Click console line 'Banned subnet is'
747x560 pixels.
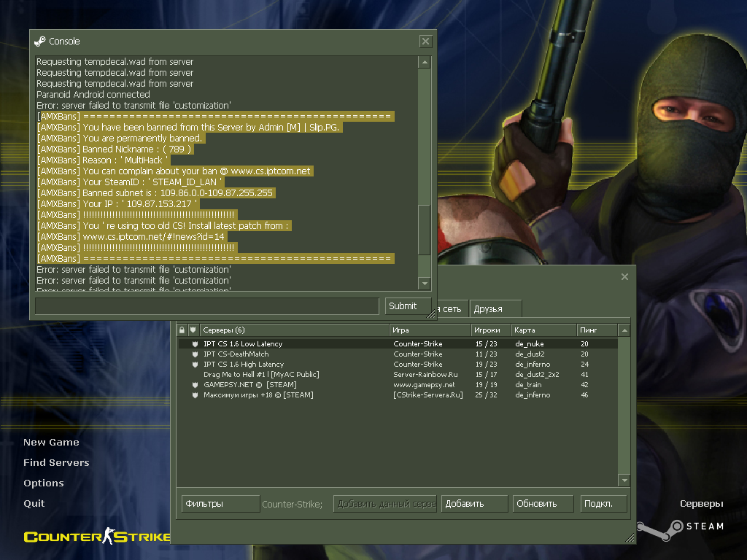tap(156, 193)
